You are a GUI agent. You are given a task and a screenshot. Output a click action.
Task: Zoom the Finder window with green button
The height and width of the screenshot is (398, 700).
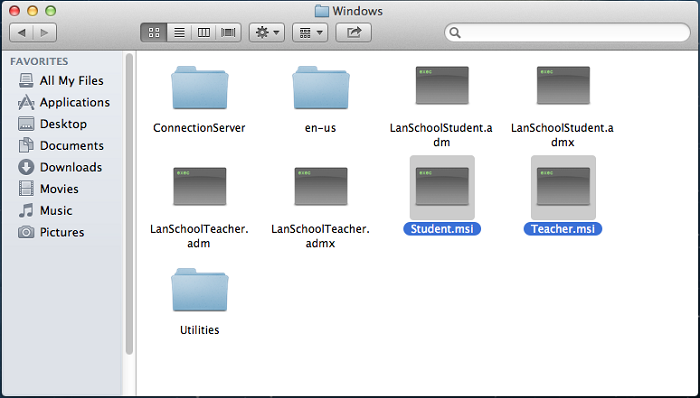51,11
